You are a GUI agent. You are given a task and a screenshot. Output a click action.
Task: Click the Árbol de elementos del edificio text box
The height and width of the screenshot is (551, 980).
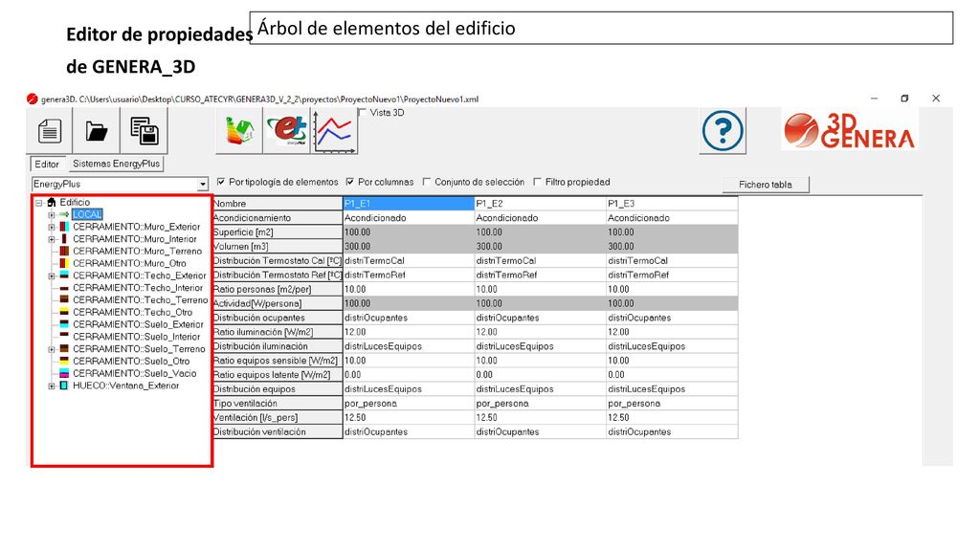[601, 28]
